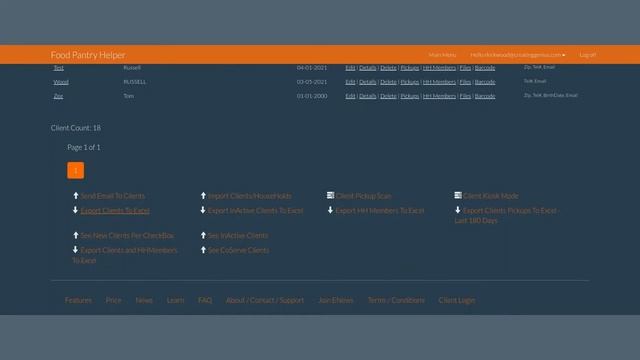Click Details in the Test Russell row

point(367,68)
